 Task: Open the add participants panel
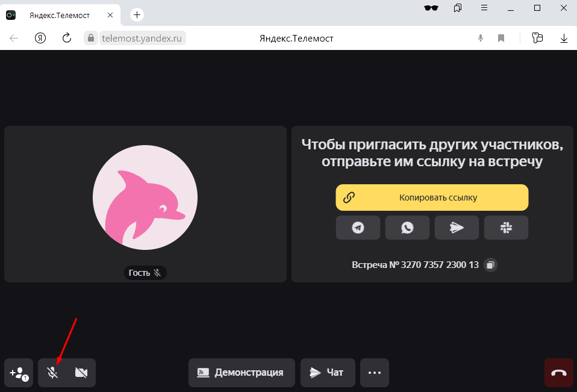point(19,373)
